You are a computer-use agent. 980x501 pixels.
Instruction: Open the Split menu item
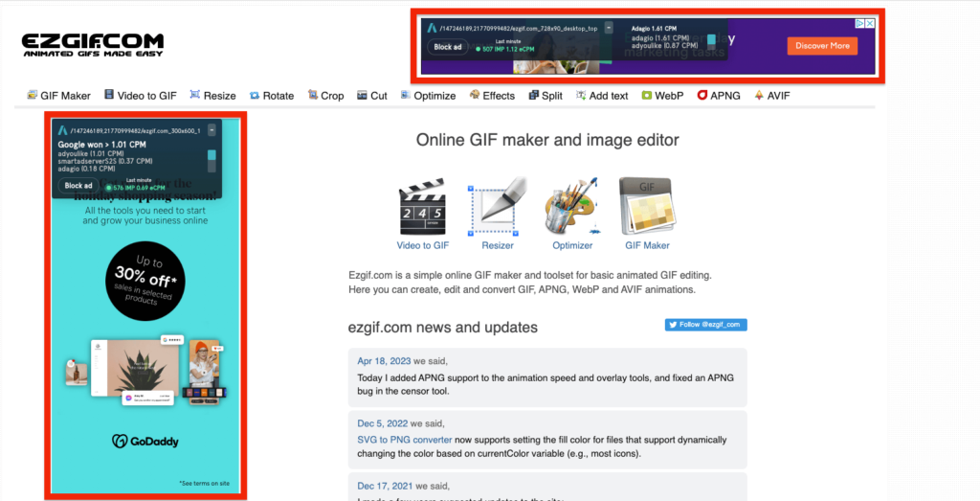[x=545, y=96]
